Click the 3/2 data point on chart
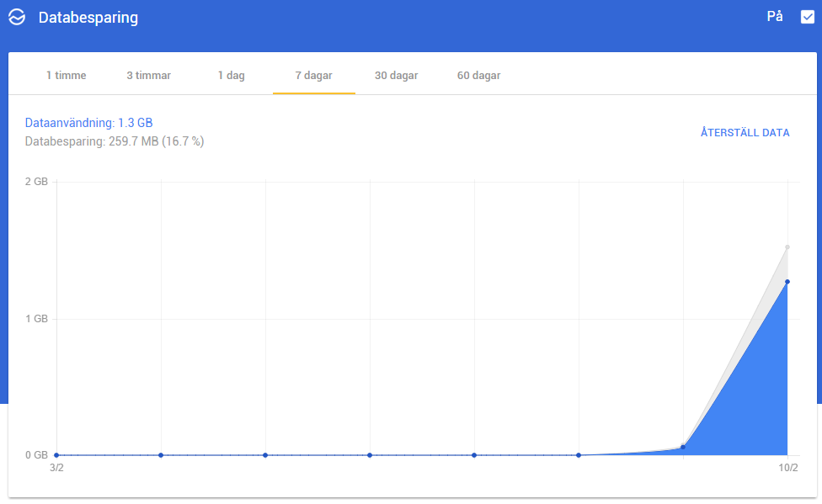 click(56, 455)
